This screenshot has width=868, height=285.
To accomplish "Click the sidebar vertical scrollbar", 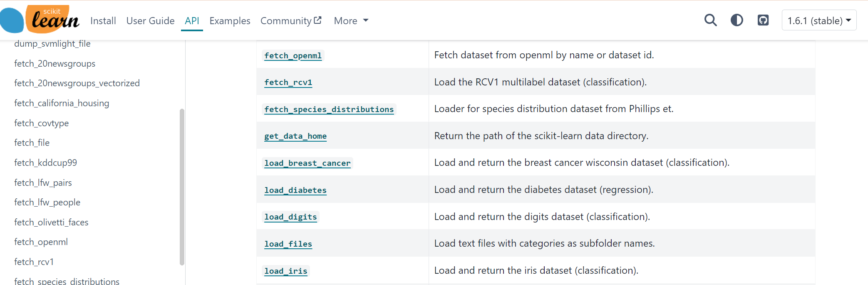I will (182, 187).
